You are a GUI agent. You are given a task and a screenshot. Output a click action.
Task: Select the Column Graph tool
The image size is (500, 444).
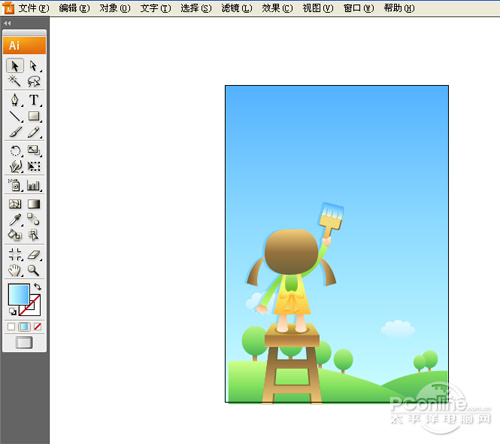pyautogui.click(x=34, y=185)
